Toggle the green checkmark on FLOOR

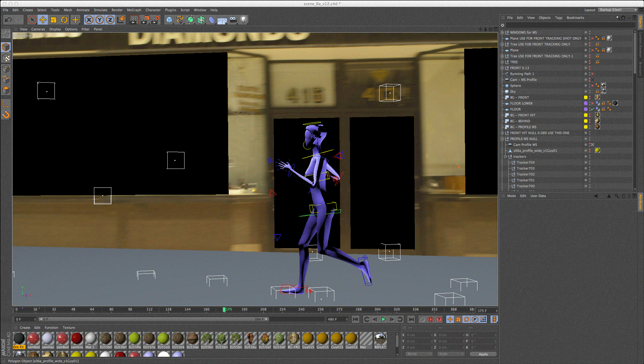pos(593,109)
